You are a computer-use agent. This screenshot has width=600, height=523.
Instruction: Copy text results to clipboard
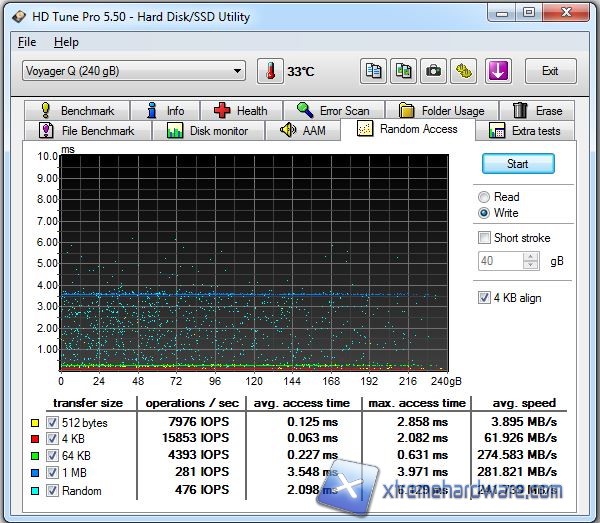click(x=374, y=71)
